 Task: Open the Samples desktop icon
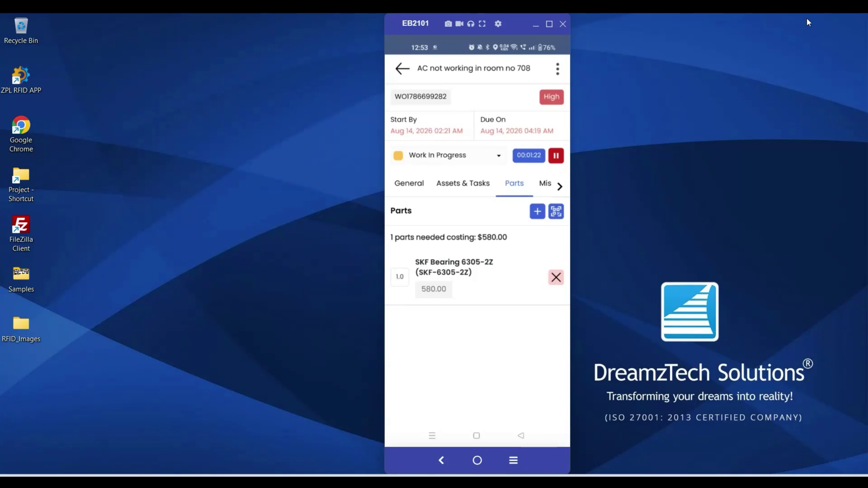click(21, 279)
